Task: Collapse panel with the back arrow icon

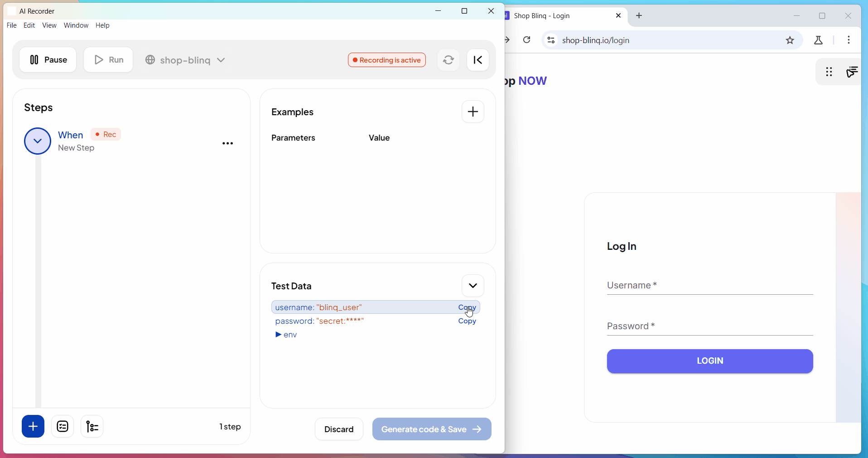Action: click(478, 60)
